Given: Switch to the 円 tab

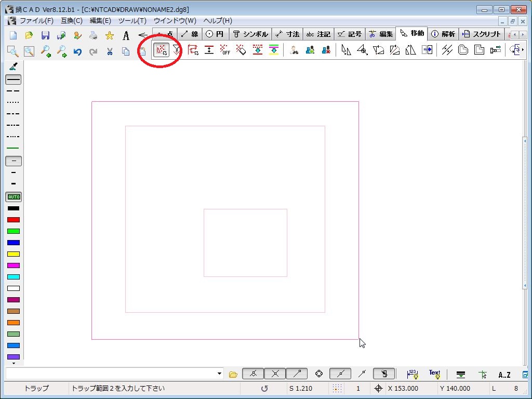Looking at the screenshot, I should click(215, 34).
